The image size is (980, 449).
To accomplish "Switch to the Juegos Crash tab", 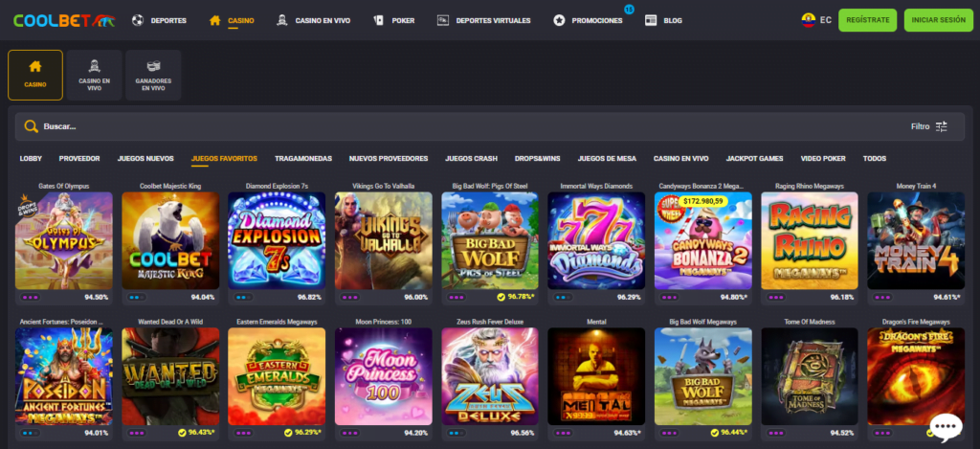I will 471,159.
